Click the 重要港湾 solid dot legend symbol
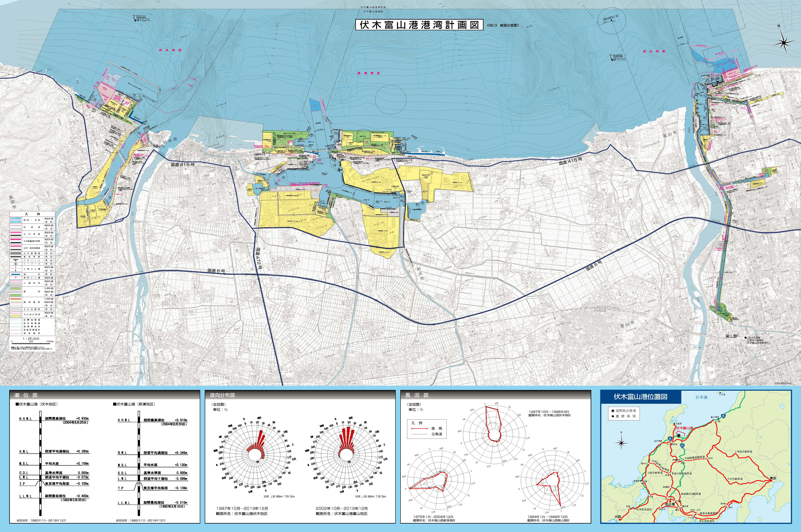The width and height of the screenshot is (801, 532). 613,416
